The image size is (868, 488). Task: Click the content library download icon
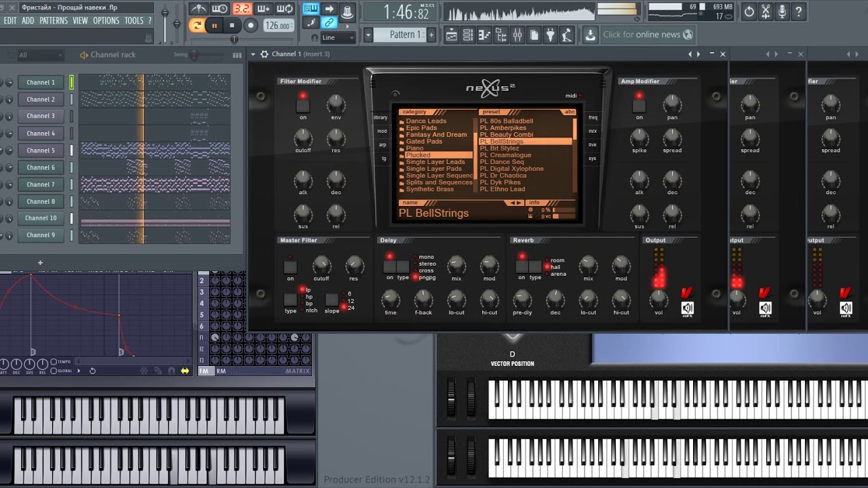point(590,35)
